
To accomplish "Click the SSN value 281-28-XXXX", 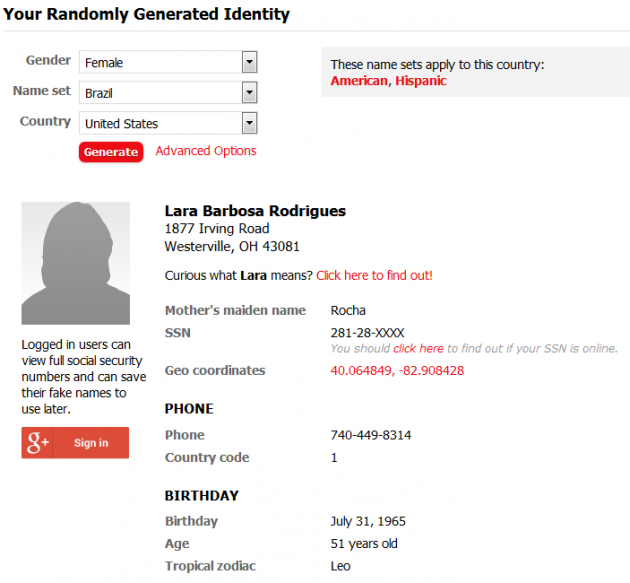I will pyautogui.click(x=368, y=333).
